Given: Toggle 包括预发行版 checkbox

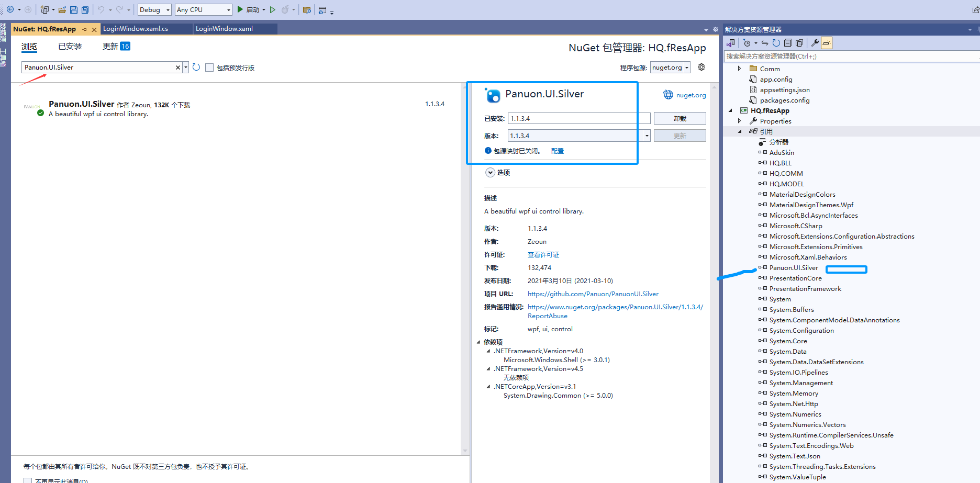Looking at the screenshot, I should [x=209, y=68].
